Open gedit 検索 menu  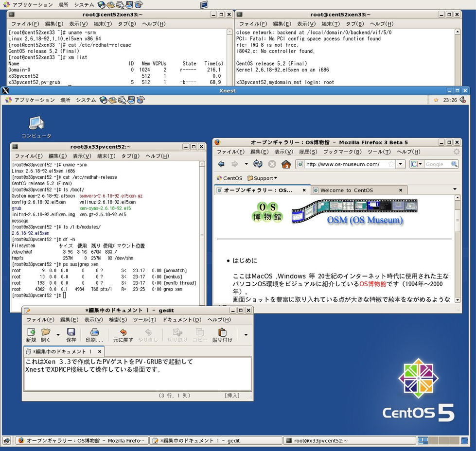tap(118, 320)
